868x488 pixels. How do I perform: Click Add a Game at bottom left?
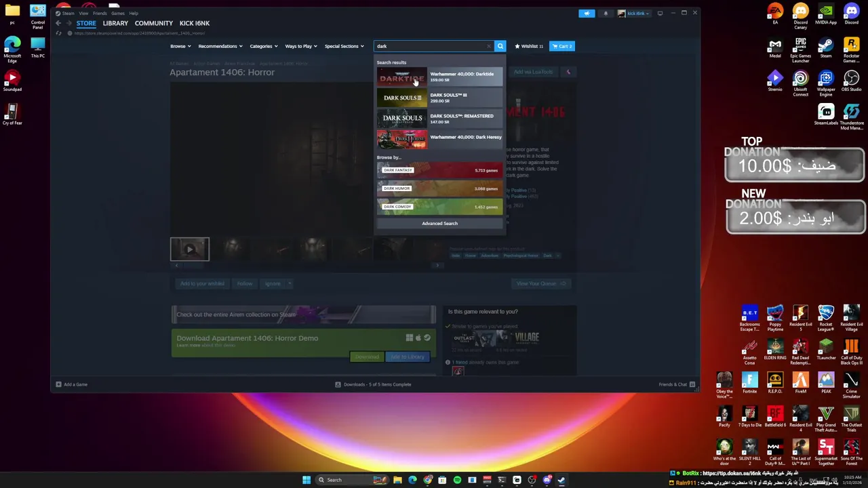point(71,384)
